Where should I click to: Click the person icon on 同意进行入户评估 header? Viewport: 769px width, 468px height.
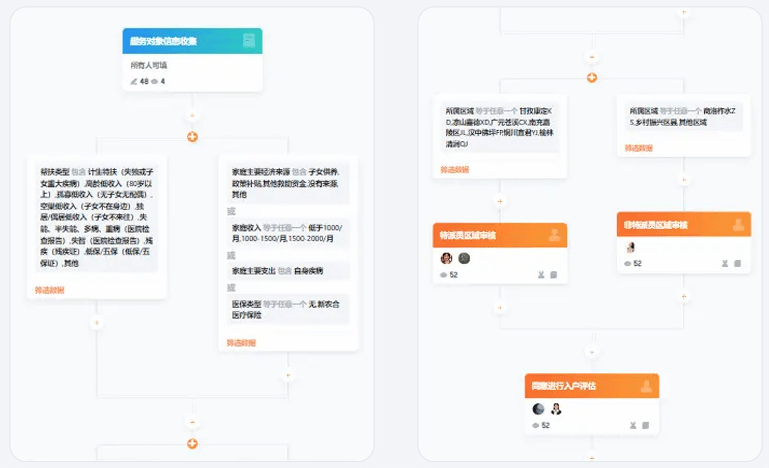[645, 386]
